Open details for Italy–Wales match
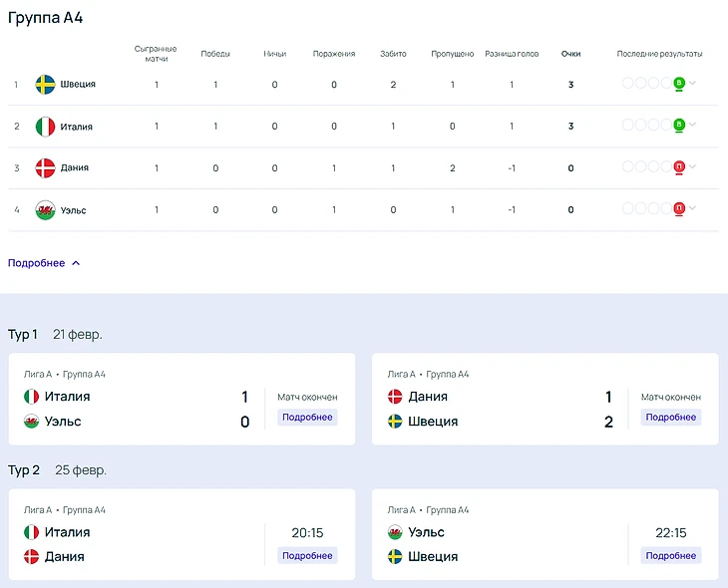The height and width of the screenshot is (588, 728). point(307,418)
